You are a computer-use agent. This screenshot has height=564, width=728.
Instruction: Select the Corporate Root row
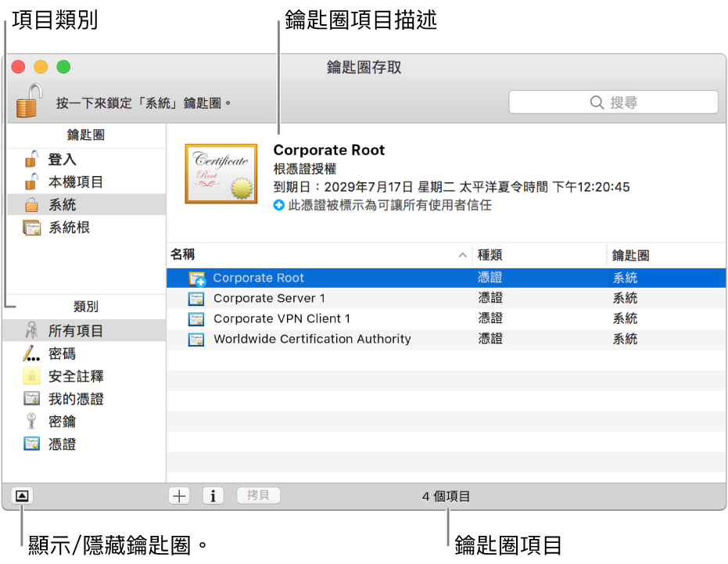click(446, 278)
